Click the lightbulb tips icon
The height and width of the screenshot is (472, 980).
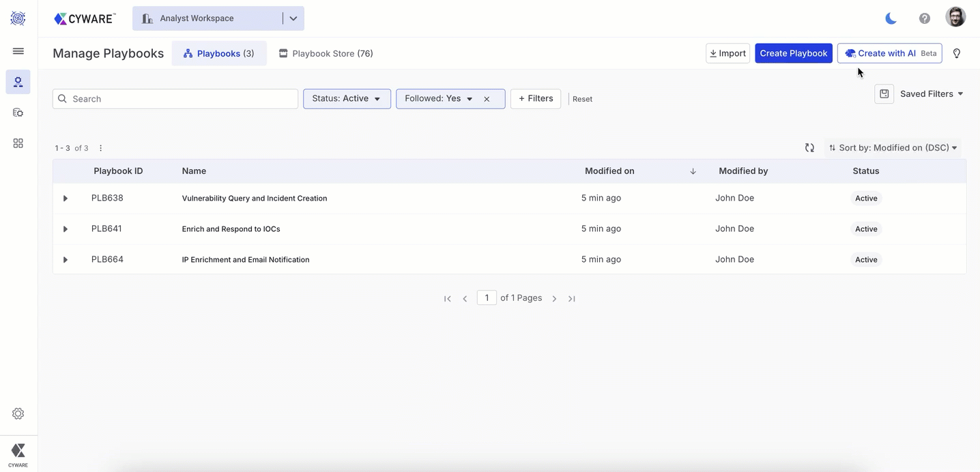pyautogui.click(x=956, y=53)
